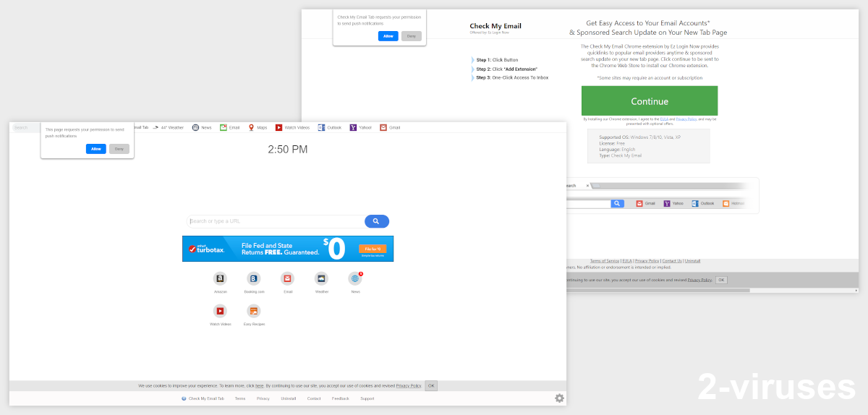Dismiss the new tab page cookie notice with OK
The image size is (868, 415).
point(431,386)
